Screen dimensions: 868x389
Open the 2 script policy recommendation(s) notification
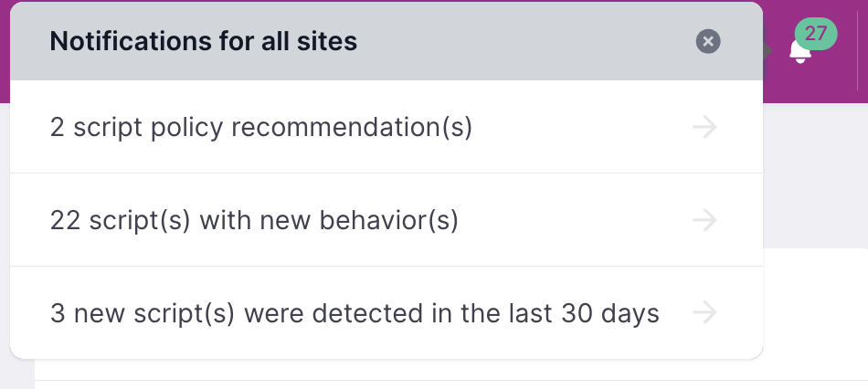click(386, 127)
